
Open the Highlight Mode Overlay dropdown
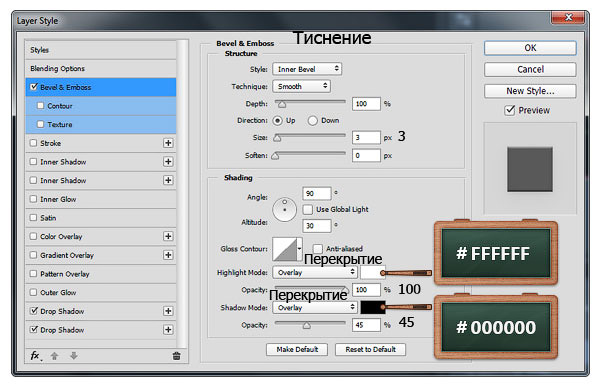315,272
